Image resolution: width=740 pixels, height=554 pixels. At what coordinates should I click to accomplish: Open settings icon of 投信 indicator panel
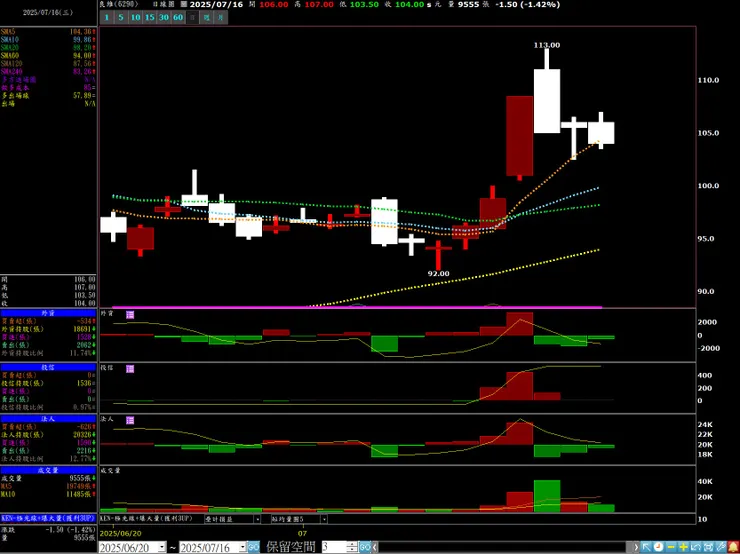click(130, 369)
